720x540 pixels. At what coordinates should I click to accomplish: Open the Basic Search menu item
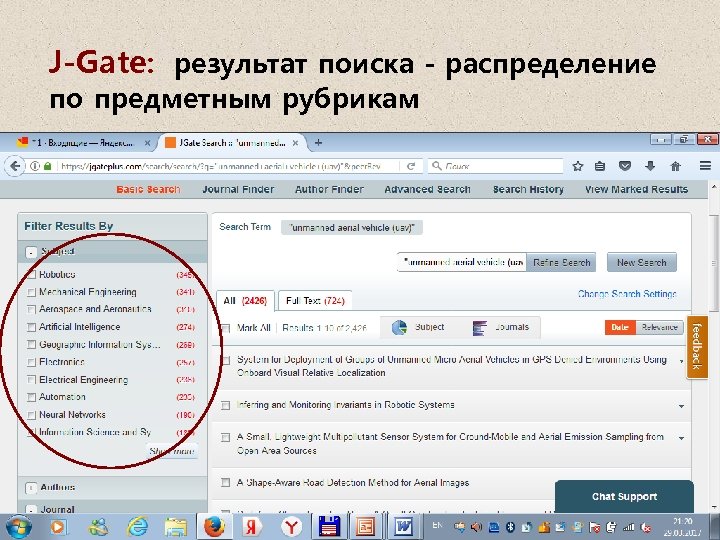tap(148, 189)
